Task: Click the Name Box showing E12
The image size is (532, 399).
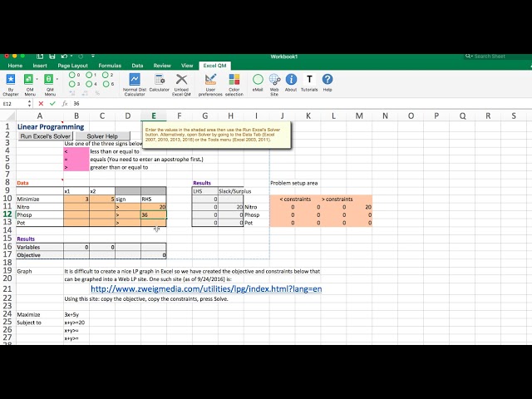Action: click(x=13, y=103)
